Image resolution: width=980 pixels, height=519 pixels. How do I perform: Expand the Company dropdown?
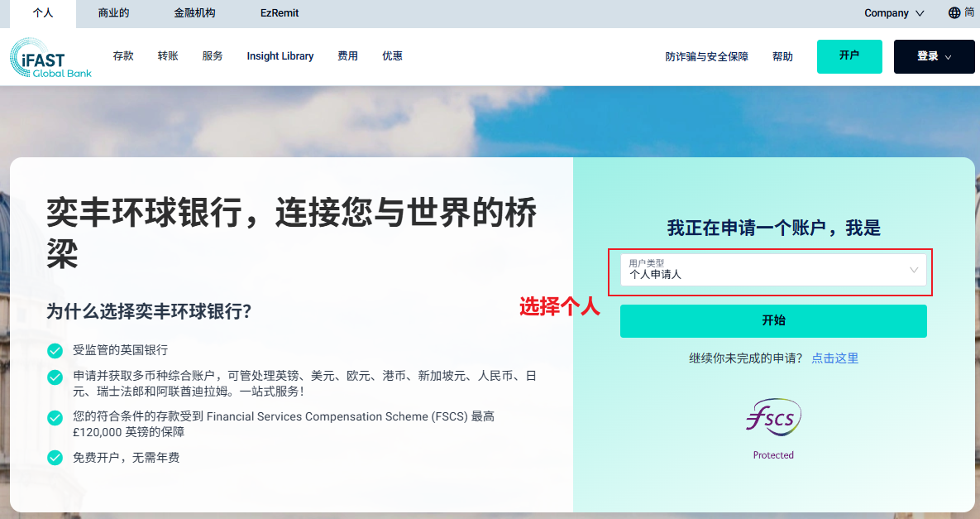[894, 13]
